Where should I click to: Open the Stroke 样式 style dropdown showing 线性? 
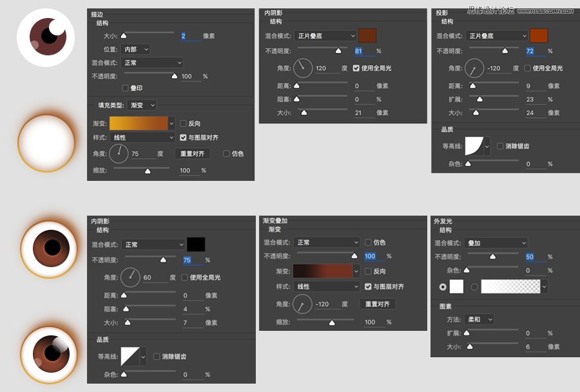pos(142,138)
